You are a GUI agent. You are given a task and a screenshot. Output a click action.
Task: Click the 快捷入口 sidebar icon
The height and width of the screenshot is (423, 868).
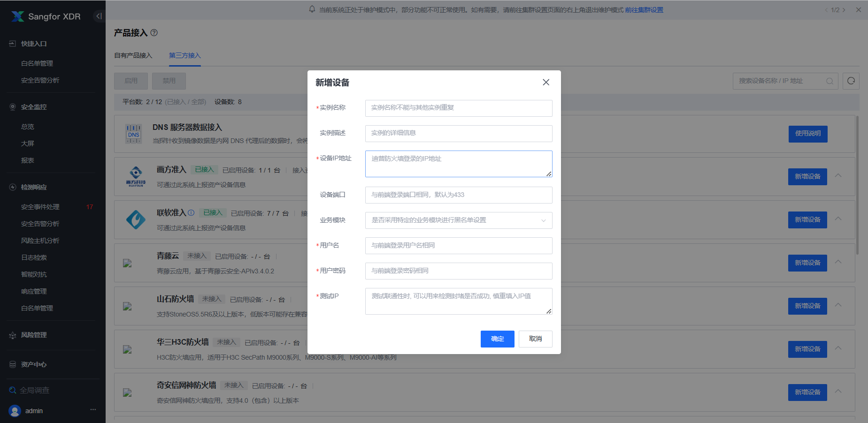point(13,44)
